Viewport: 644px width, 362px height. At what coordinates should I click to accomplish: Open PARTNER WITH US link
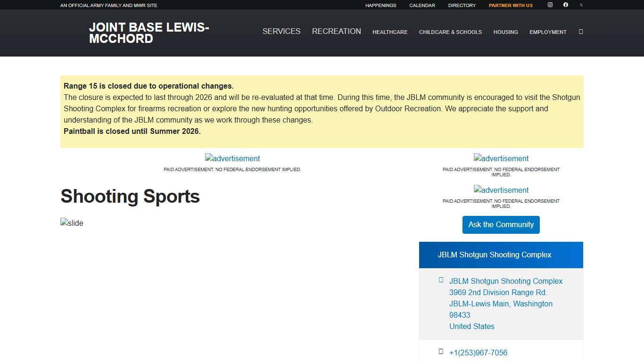tap(511, 5)
